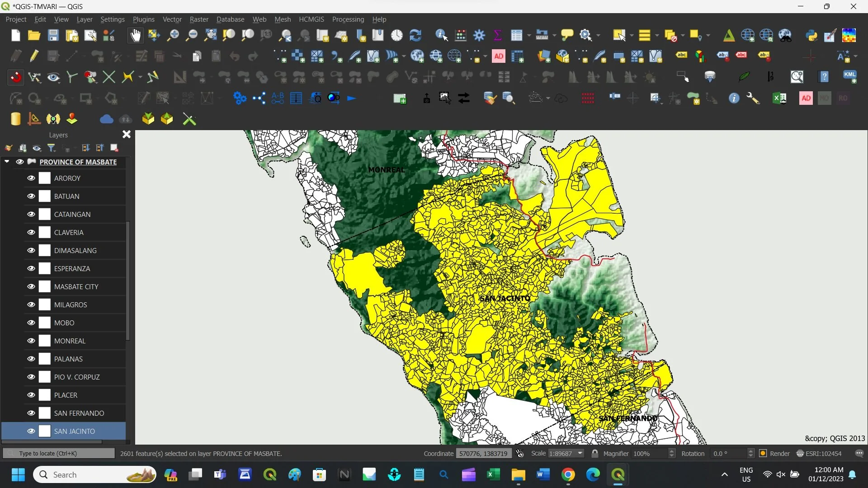868x488 pixels.
Task: Click filter legend icon in Layers panel
Action: pyautogui.click(x=52, y=148)
